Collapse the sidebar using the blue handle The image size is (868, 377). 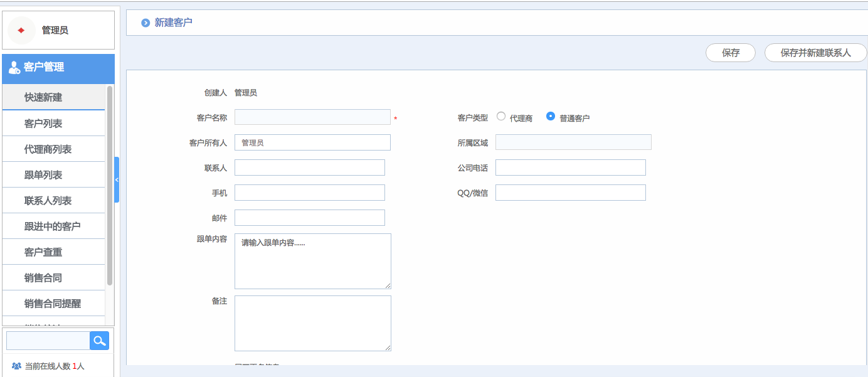(117, 179)
